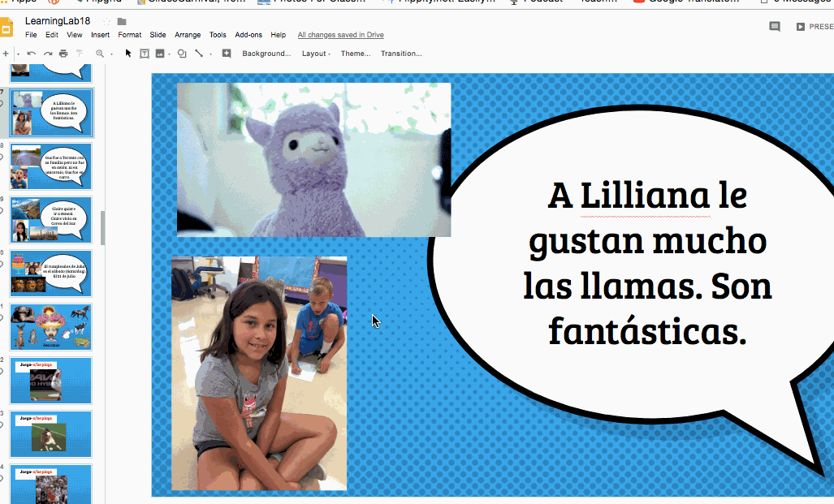Select the Hawaii slide thumbnail about Claire

click(51, 220)
